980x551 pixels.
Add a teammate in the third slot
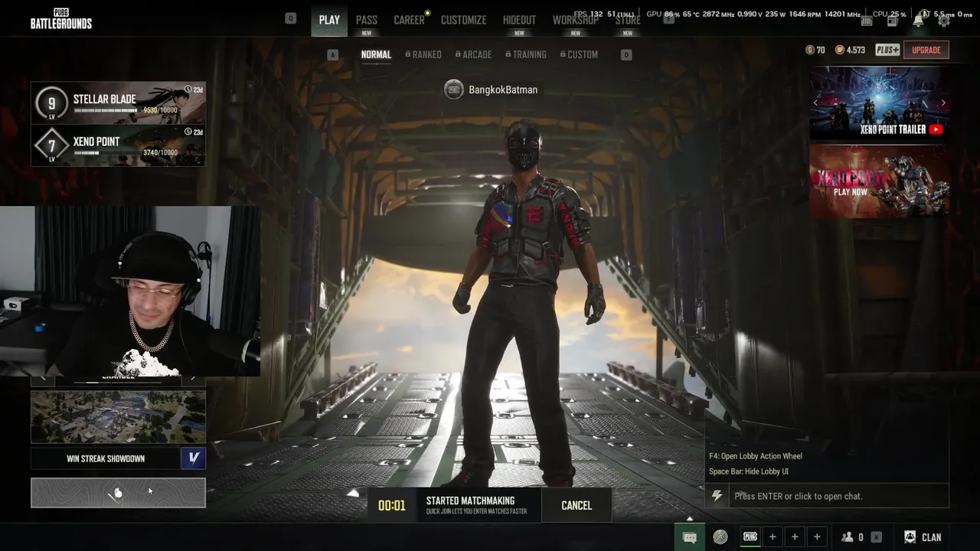tap(795, 537)
